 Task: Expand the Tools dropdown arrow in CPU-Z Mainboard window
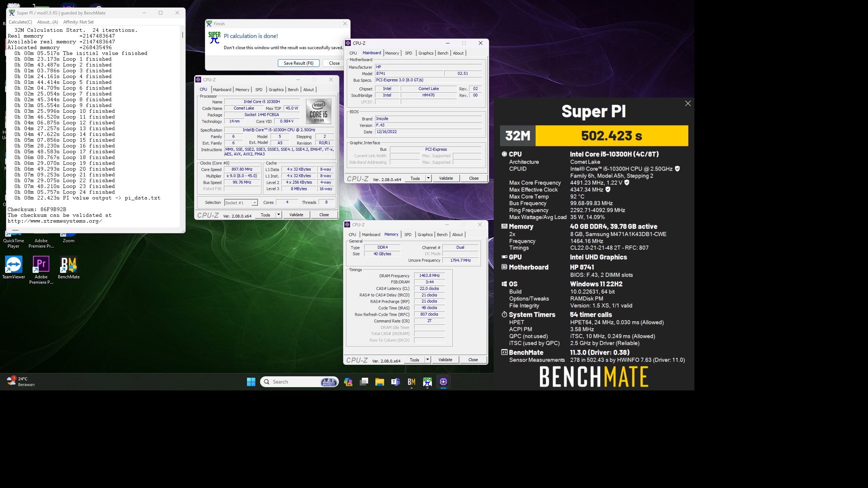(x=428, y=178)
